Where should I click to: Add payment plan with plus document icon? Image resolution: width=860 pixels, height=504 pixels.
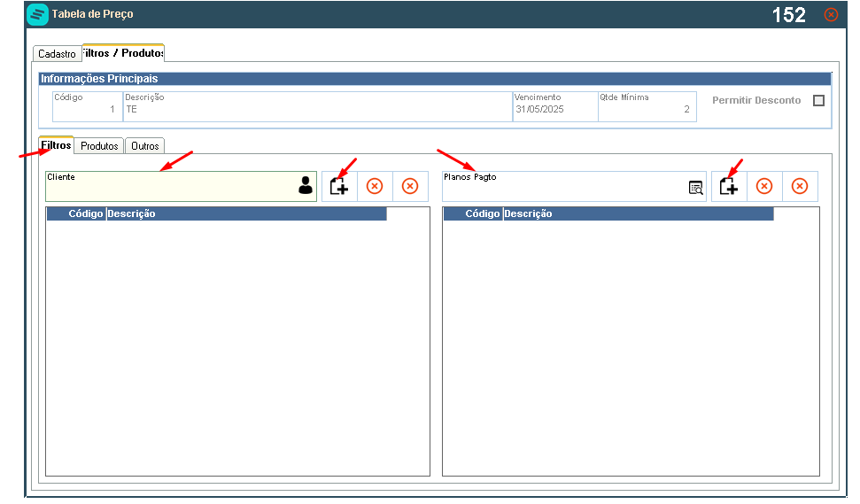pyautogui.click(x=729, y=187)
